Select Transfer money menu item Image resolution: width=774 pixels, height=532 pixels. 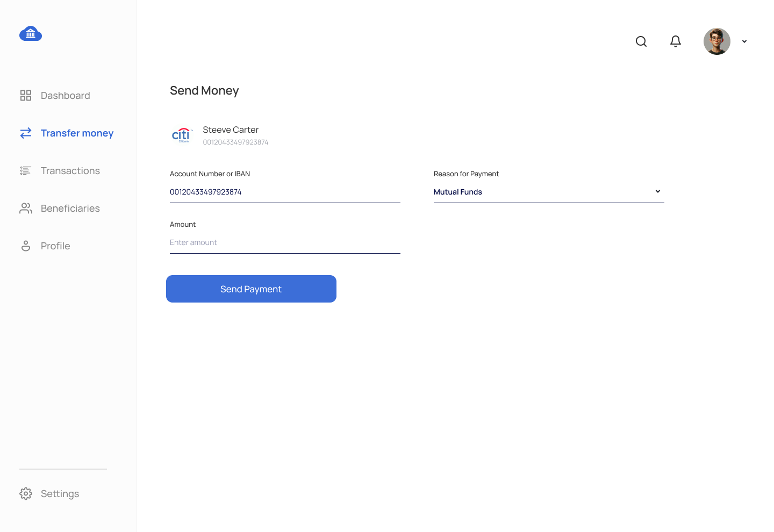pyautogui.click(x=77, y=133)
